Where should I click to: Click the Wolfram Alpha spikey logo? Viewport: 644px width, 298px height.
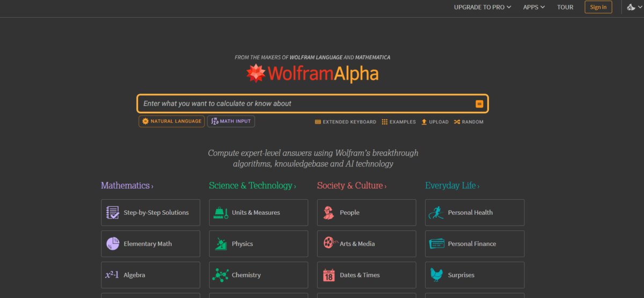point(256,74)
